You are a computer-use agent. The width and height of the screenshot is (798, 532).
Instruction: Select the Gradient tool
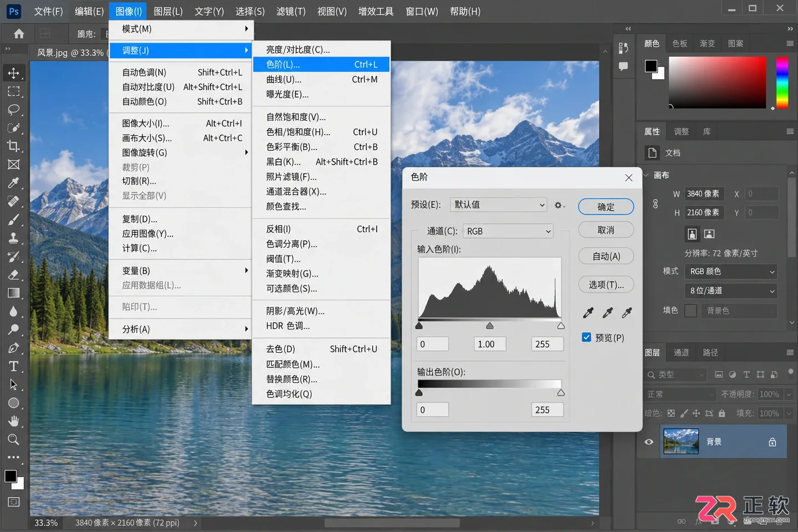click(x=13, y=293)
